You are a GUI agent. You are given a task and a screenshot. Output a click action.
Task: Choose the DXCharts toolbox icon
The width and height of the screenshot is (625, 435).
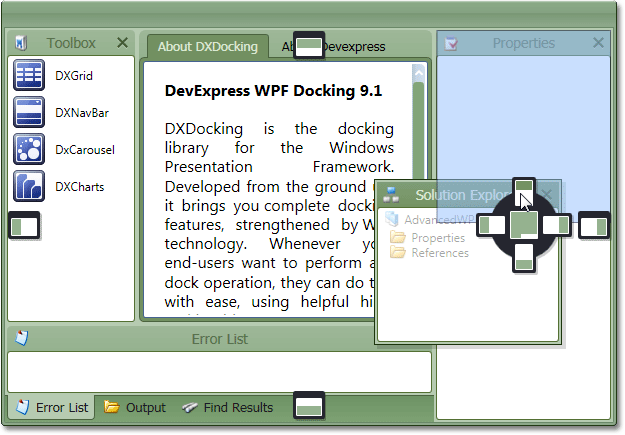[x=28, y=186]
